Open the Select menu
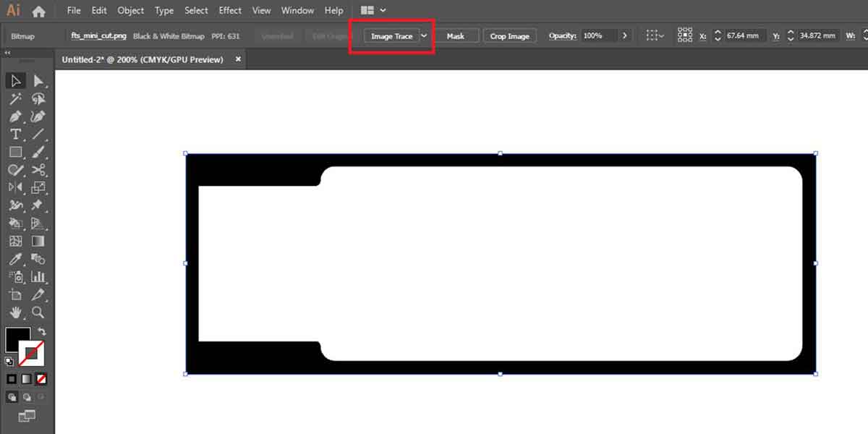Screen dimensions: 868x434 coord(196,10)
